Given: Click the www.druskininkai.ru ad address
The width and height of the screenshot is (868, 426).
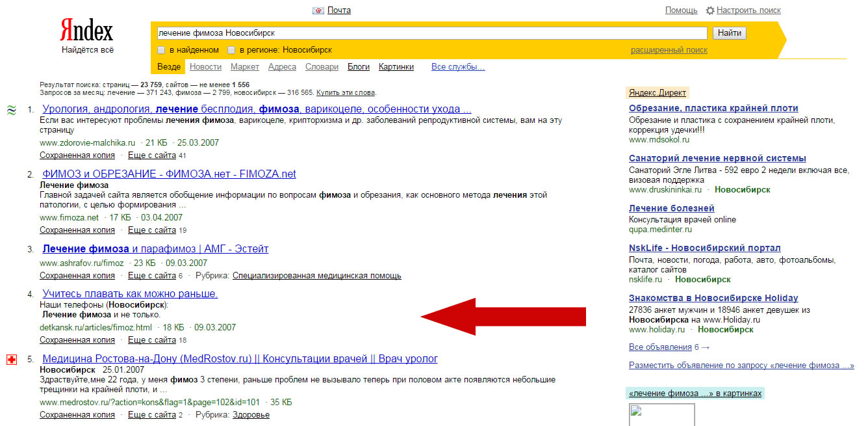Looking at the screenshot, I should point(665,190).
